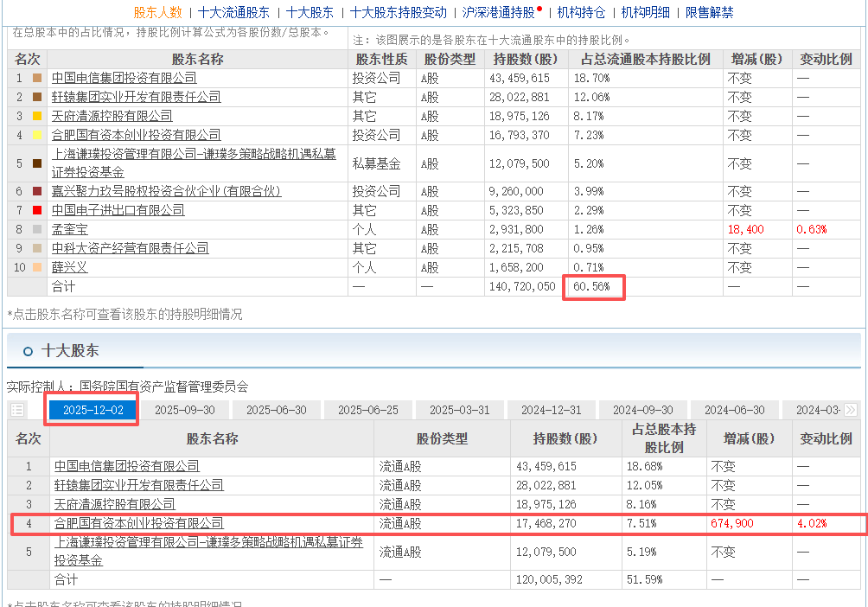Click the red 0.63% change ratio

coord(812,229)
